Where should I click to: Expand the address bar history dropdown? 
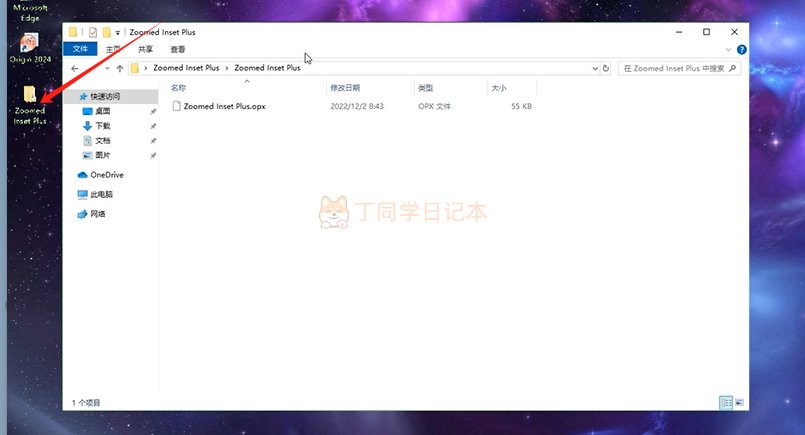[596, 68]
